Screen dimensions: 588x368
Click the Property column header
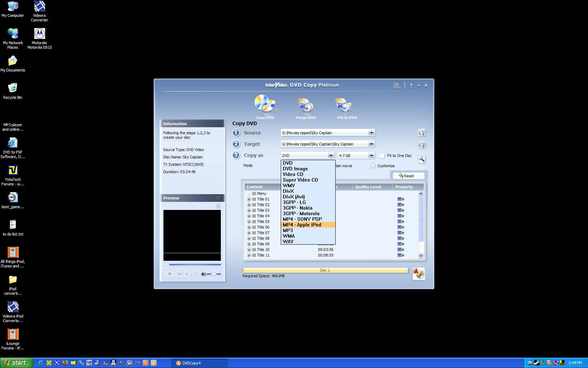[x=408, y=187]
